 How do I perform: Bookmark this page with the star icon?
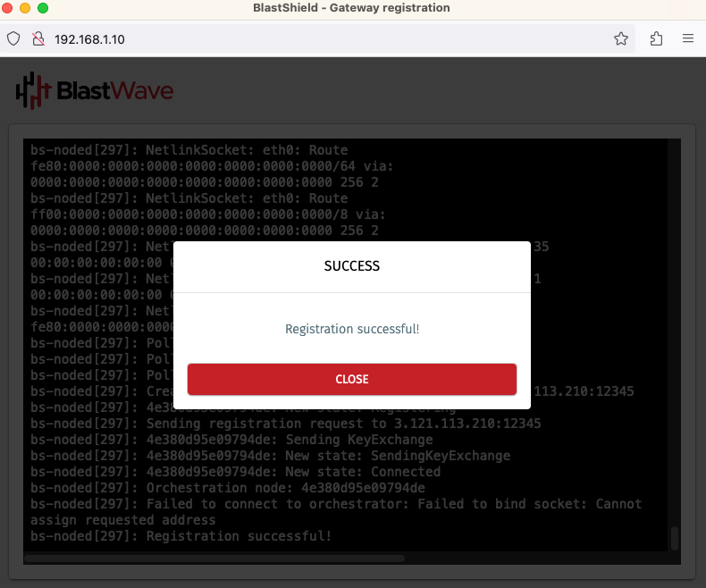(x=621, y=39)
